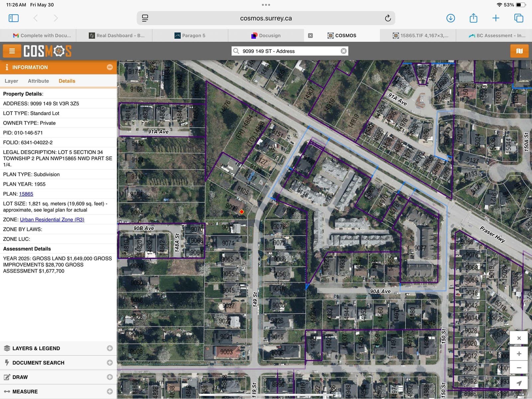Close the map navigation controls

point(519,338)
